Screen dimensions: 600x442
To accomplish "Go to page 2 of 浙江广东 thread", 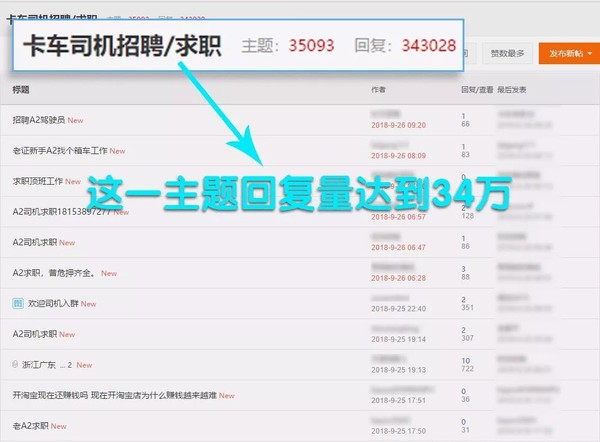I will point(69,365).
